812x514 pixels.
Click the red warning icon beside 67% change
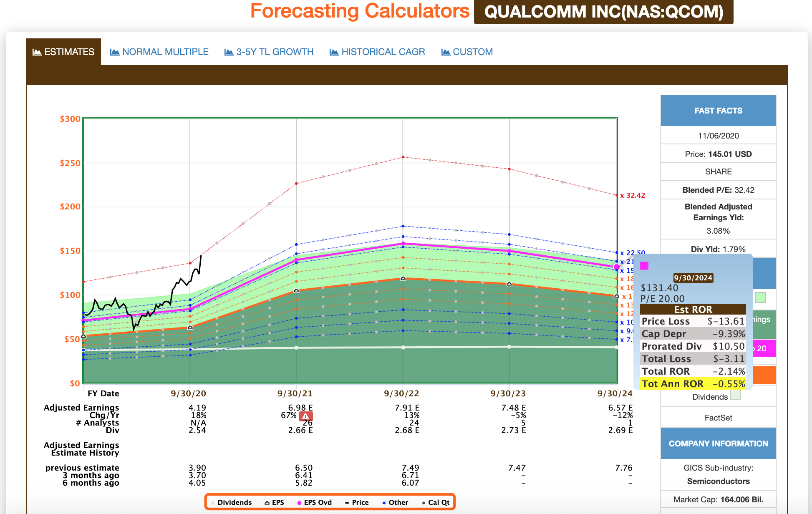pyautogui.click(x=306, y=416)
